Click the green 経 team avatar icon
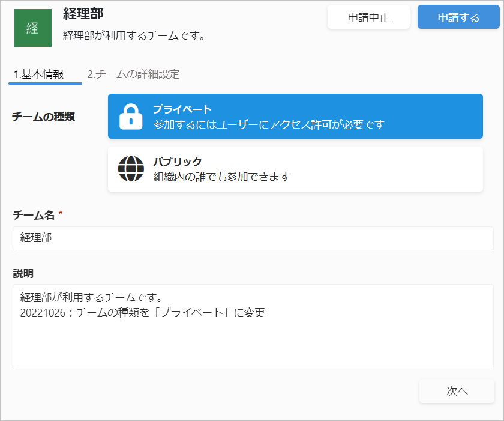The height and width of the screenshot is (421, 504). click(33, 28)
